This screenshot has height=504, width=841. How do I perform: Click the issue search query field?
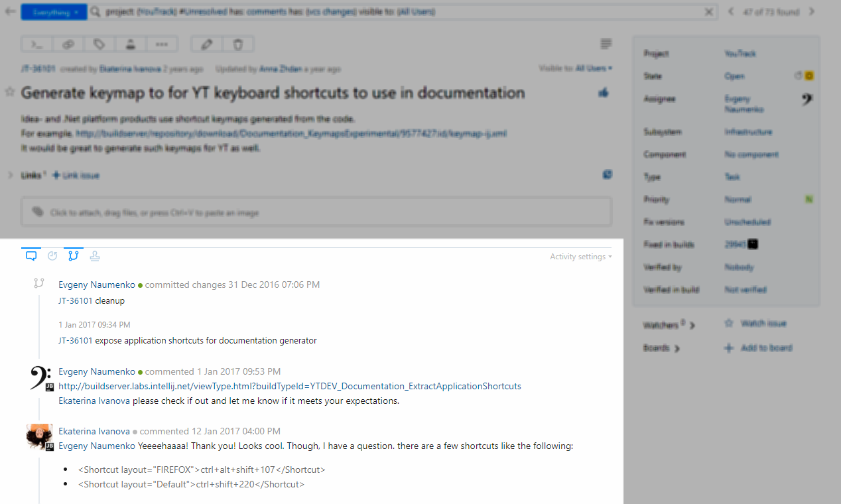click(x=398, y=12)
